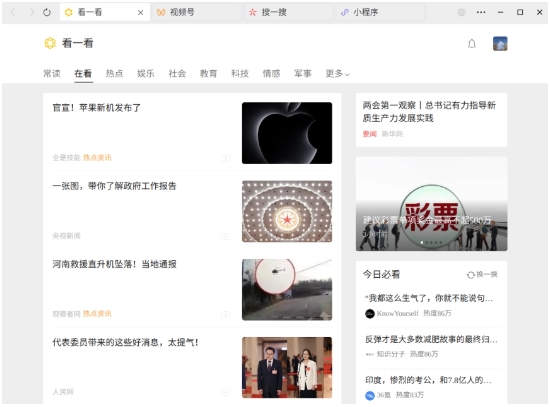Select first carousel dot on 彩票 banner

(422, 242)
